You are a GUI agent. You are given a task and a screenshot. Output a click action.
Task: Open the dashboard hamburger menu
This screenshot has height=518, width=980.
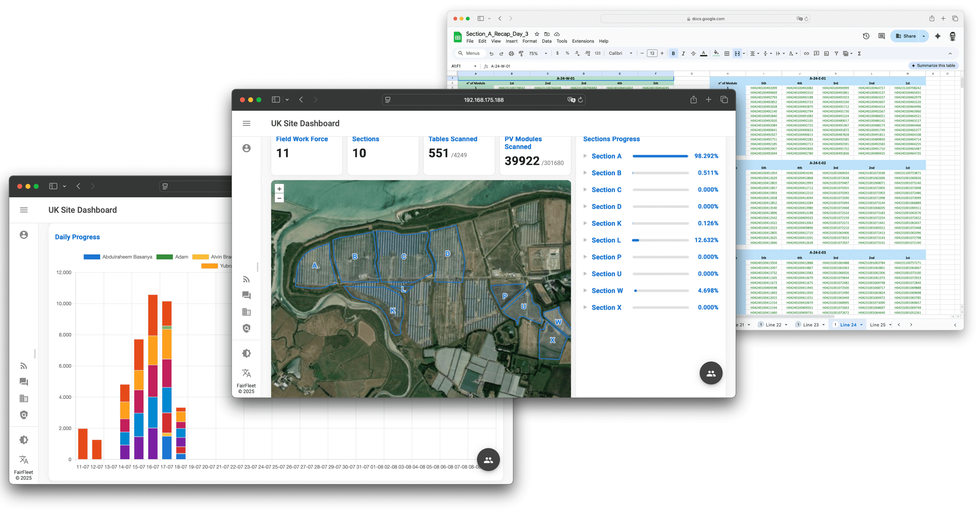tap(247, 123)
